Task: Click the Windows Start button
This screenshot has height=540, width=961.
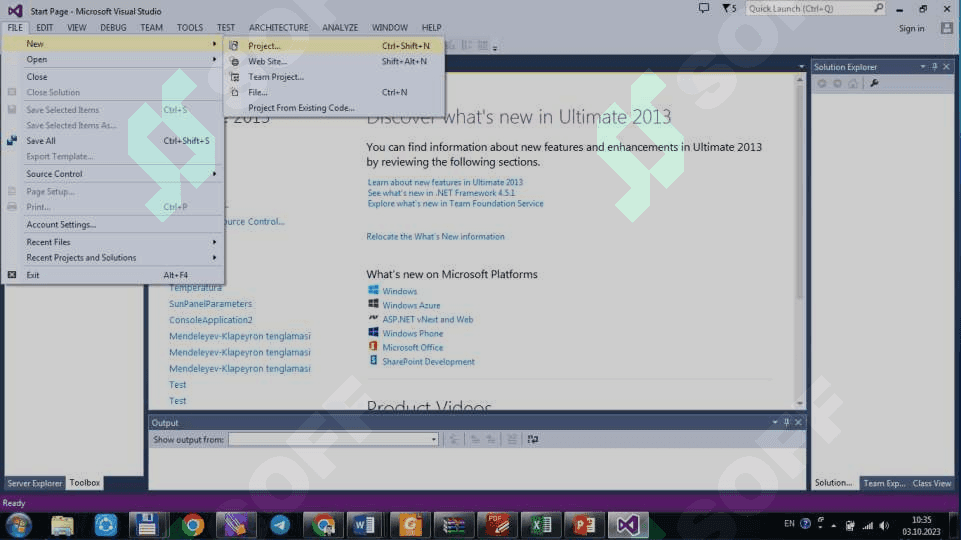Action: point(18,525)
